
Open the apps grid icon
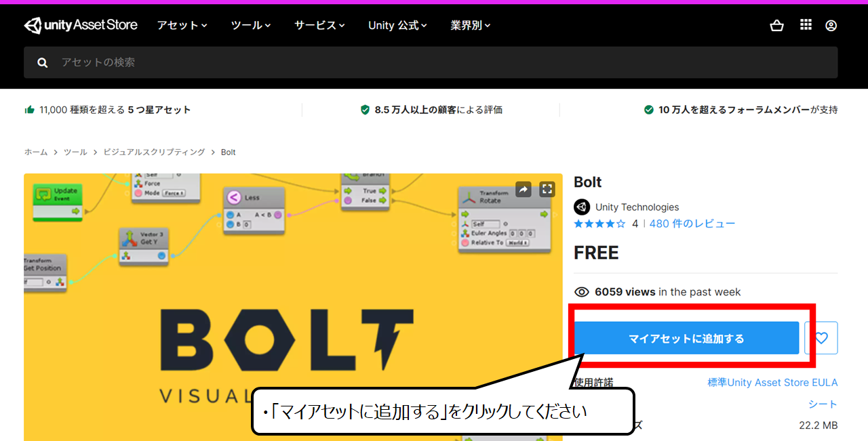(806, 24)
